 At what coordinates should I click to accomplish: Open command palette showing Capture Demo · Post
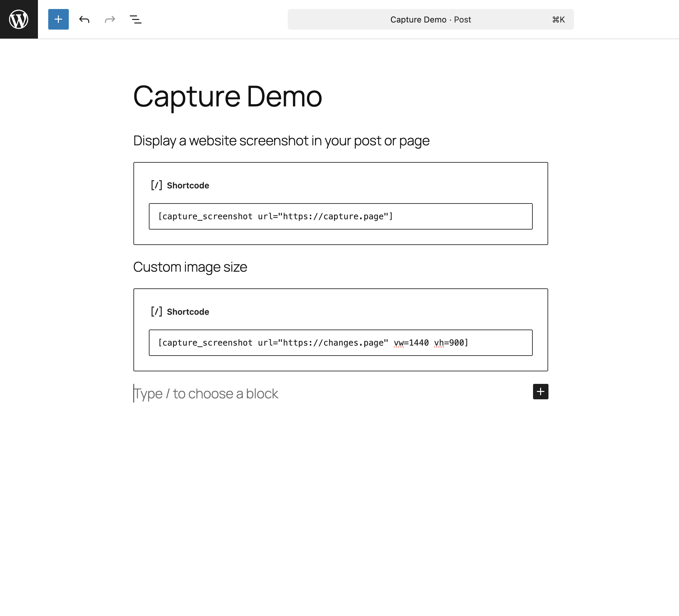(430, 20)
